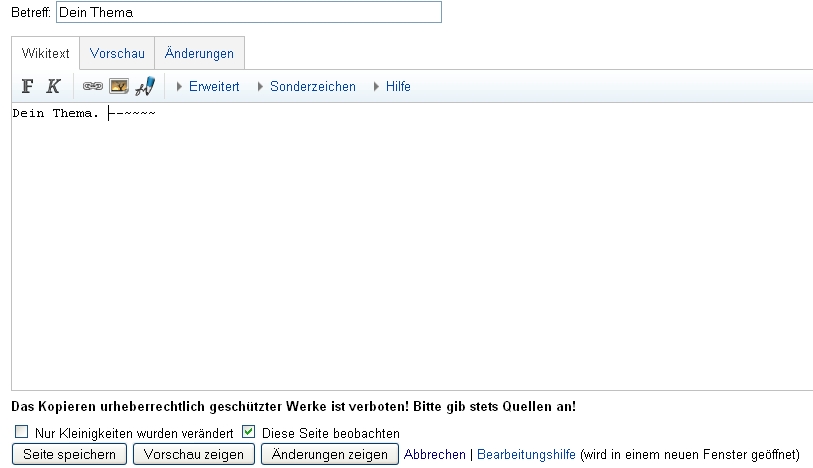The image size is (813, 468).
Task: Switch to the Vorschau tab
Action: pyautogui.click(x=117, y=54)
